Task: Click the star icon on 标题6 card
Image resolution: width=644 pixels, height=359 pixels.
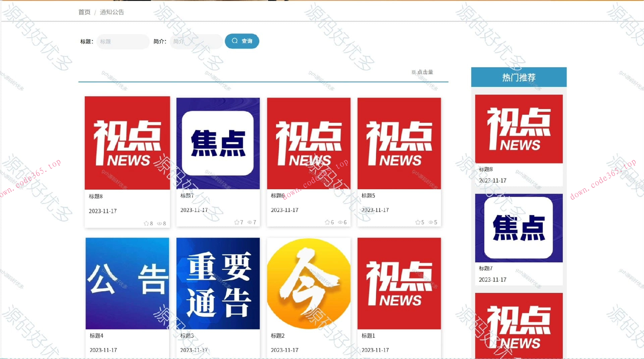Action: pos(327,222)
